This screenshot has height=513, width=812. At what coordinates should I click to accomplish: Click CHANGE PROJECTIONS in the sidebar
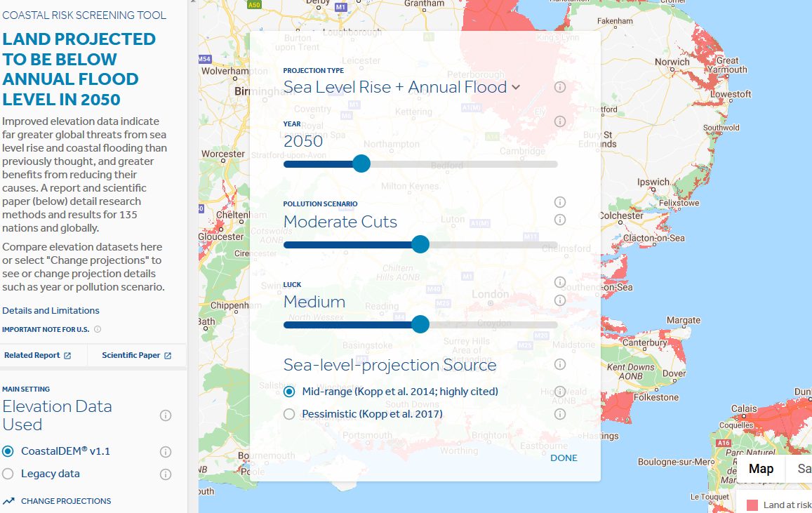point(56,501)
